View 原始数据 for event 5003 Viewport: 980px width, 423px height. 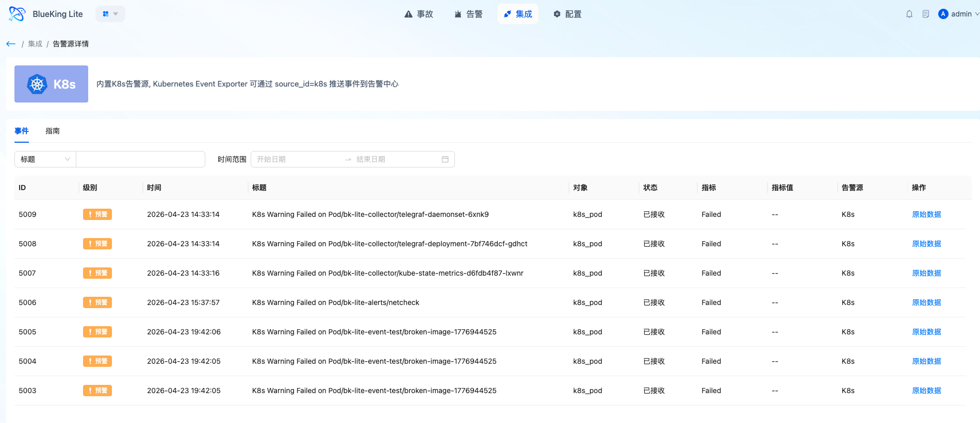(926, 391)
